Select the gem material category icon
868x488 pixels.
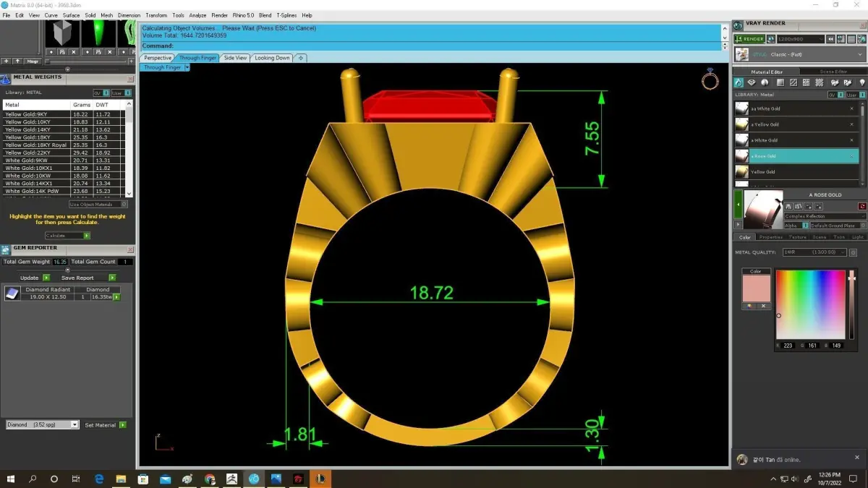pyautogui.click(x=752, y=83)
